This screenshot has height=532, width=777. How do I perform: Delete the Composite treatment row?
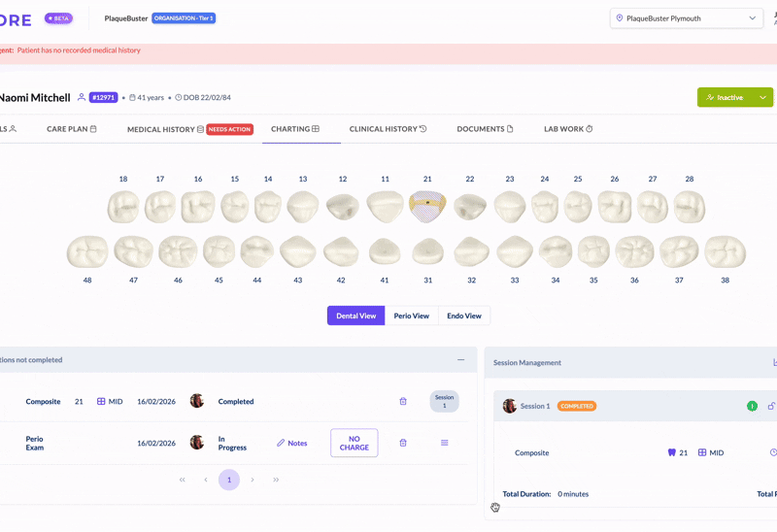(403, 401)
